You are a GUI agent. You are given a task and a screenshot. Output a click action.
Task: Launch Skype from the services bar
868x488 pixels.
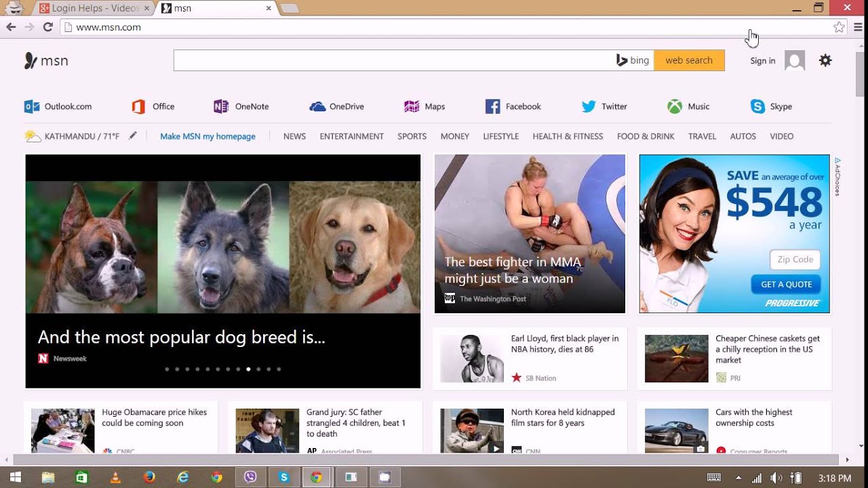point(757,106)
